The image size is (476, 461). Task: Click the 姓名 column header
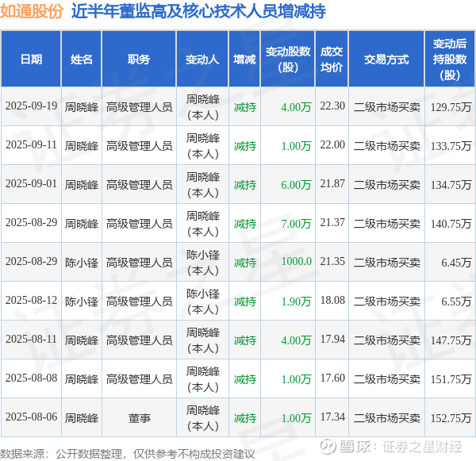click(x=82, y=59)
